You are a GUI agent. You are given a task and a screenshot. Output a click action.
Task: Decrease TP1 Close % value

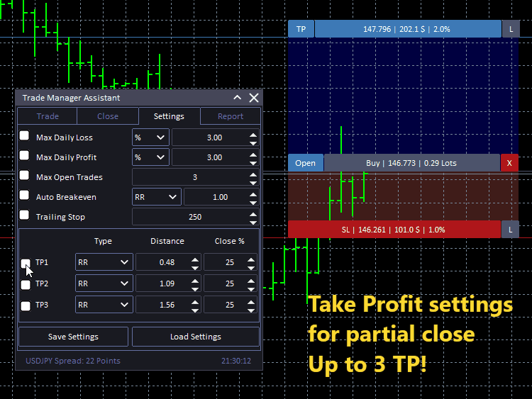coord(251,268)
